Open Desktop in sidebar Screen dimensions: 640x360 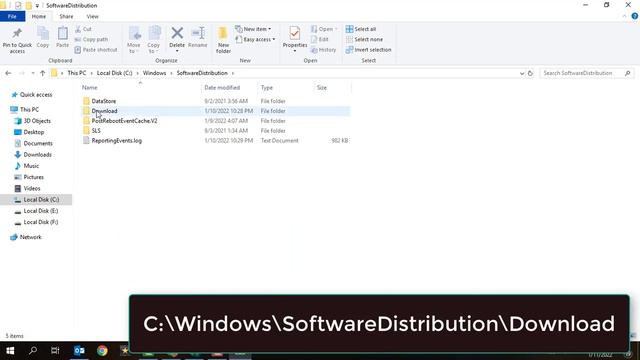(x=33, y=132)
